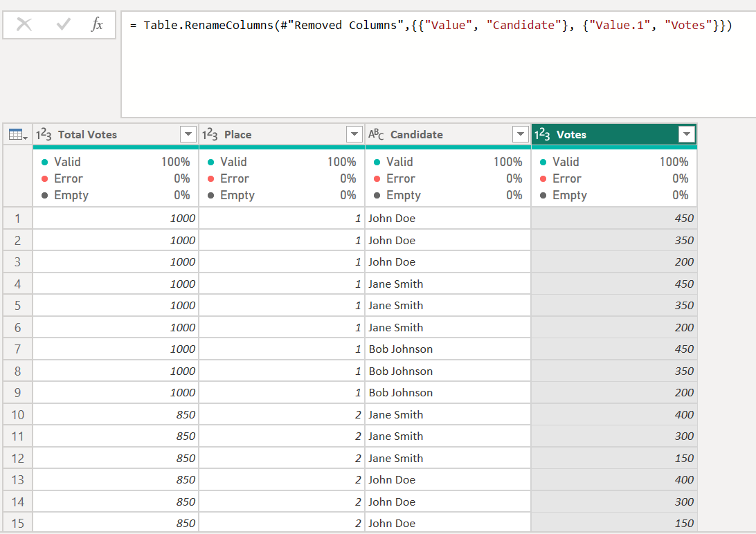The width and height of the screenshot is (756, 534).
Task: Click inside the formula bar text
Action: click(431, 25)
